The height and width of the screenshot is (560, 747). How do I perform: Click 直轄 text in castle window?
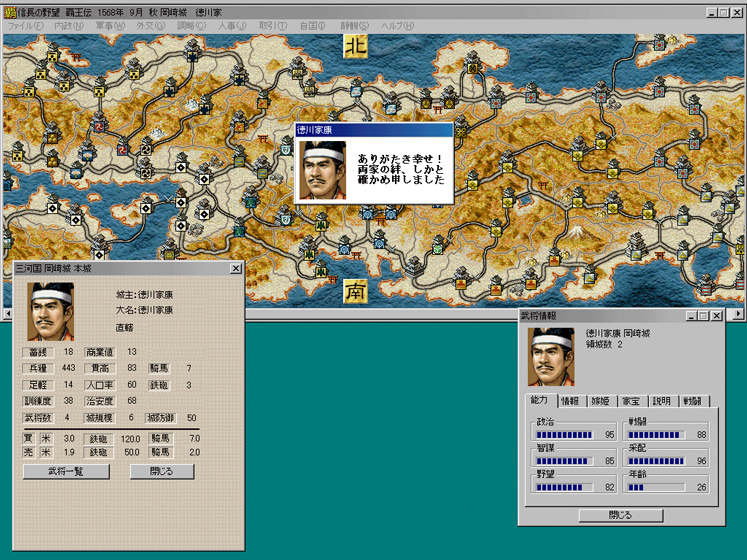pos(125,327)
